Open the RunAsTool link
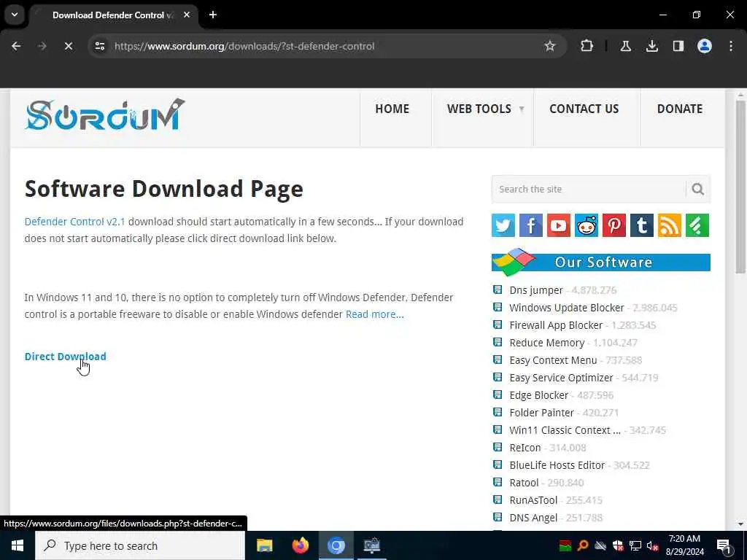This screenshot has height=560, width=747. [533, 500]
